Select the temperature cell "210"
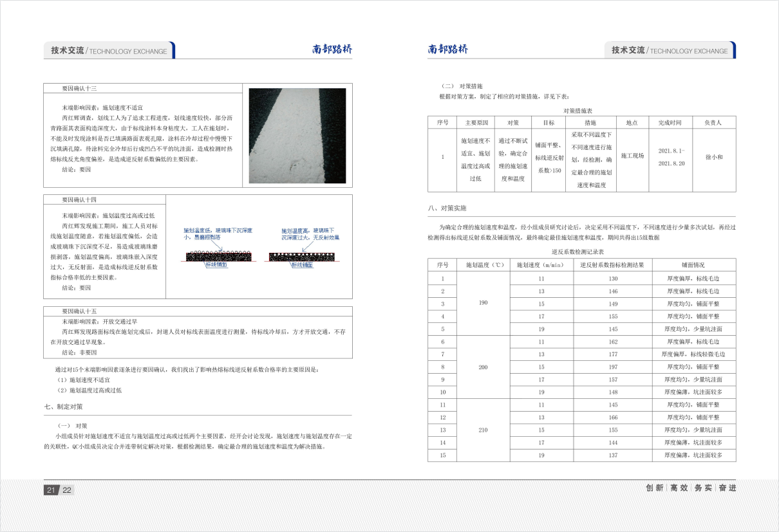779x532 pixels. (483, 430)
